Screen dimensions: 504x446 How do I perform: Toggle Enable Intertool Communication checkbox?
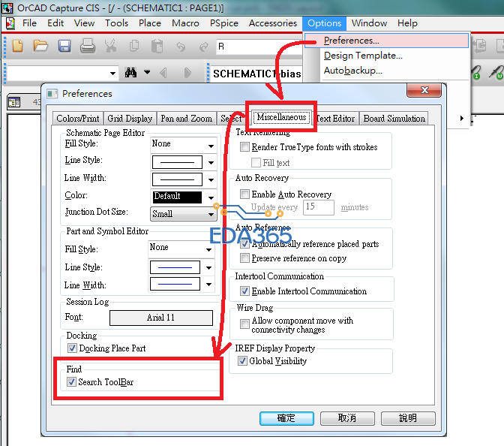coord(244,291)
